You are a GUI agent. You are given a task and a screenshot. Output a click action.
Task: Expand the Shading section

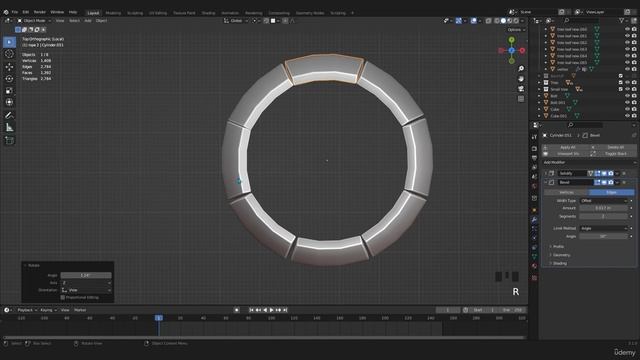coord(559,263)
